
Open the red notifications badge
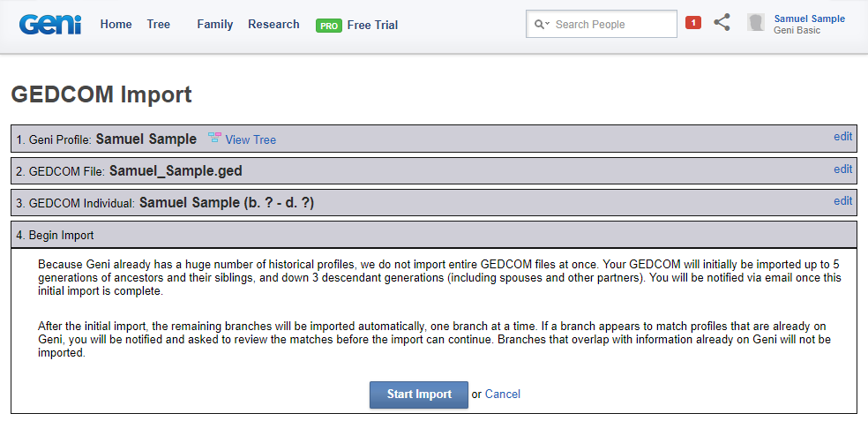click(x=693, y=23)
